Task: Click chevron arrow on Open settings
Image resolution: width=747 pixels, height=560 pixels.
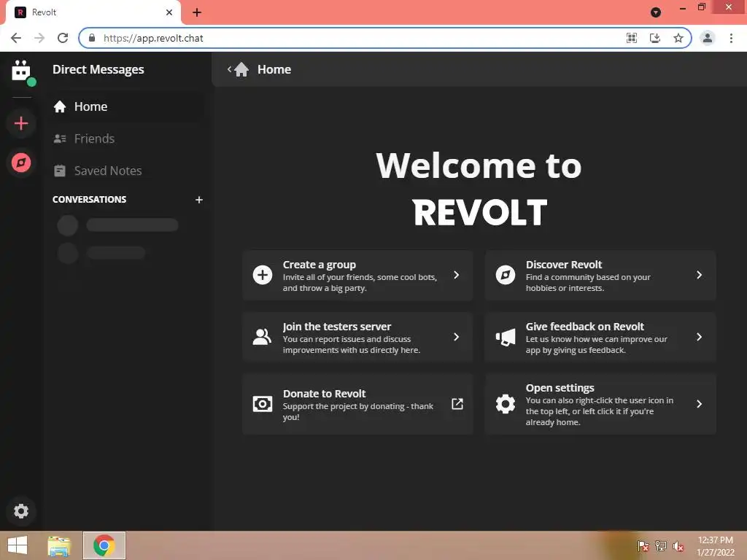Action: [699, 404]
